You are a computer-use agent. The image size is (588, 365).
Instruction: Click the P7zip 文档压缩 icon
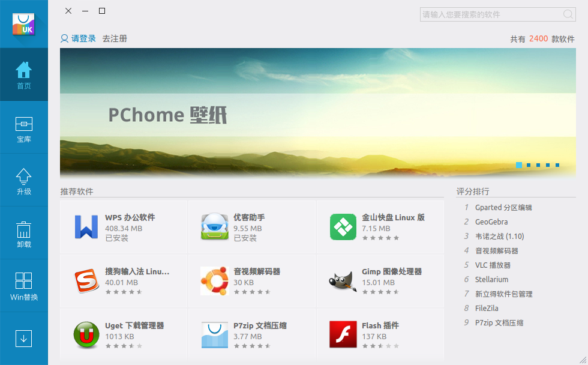pos(215,334)
